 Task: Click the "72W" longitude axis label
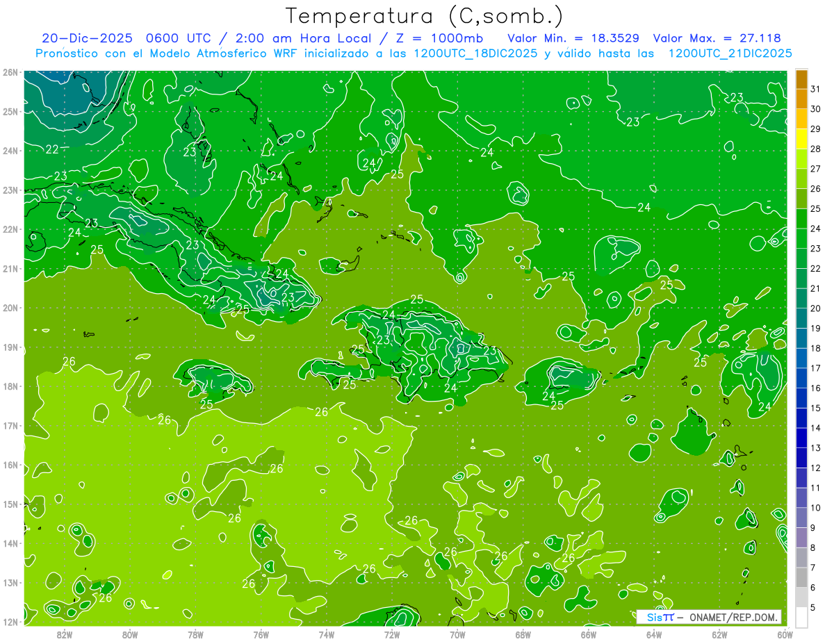click(392, 634)
